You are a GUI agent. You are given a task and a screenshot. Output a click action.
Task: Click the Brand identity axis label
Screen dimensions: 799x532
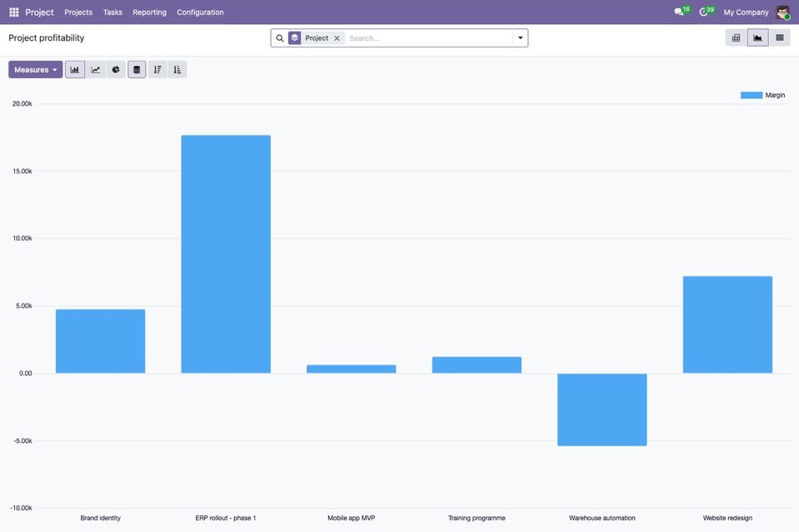(x=100, y=518)
